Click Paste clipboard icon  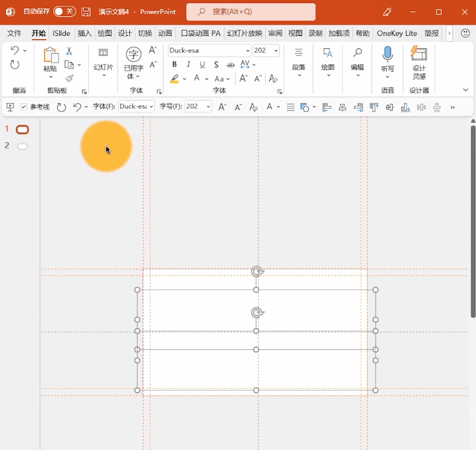pyautogui.click(x=51, y=56)
